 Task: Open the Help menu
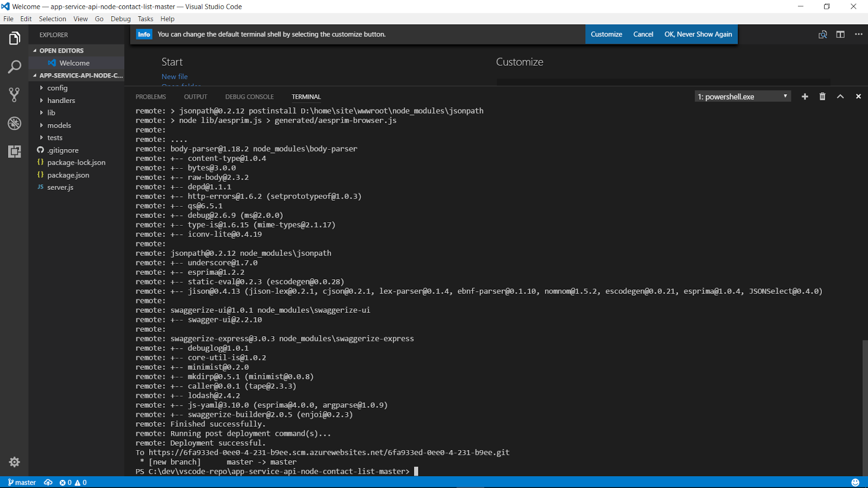click(x=167, y=18)
